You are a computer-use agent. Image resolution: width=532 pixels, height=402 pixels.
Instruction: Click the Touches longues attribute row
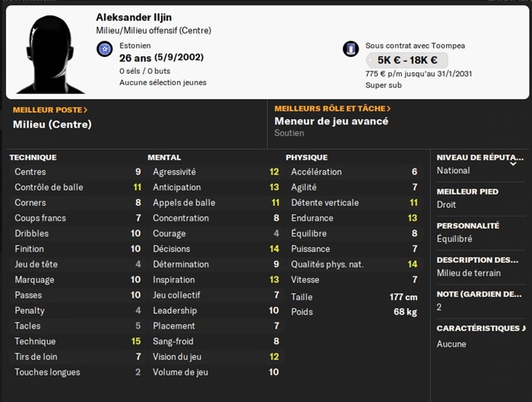tap(78, 372)
